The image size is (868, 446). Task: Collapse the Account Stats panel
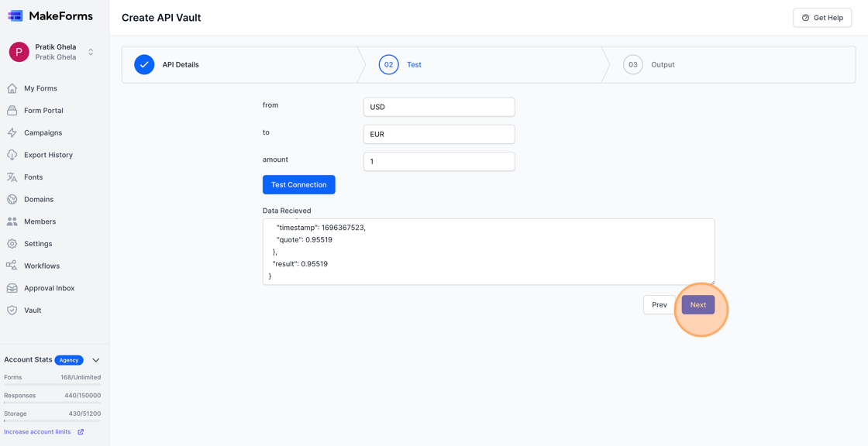(x=95, y=359)
